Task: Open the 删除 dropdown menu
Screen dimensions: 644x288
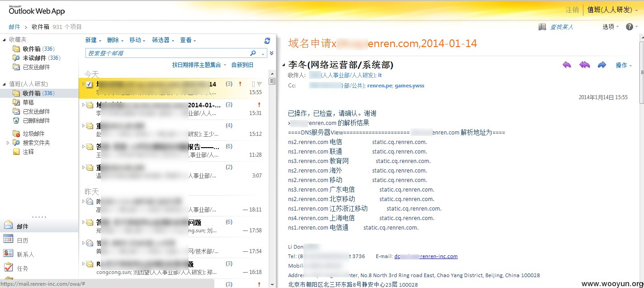Action: (115, 40)
